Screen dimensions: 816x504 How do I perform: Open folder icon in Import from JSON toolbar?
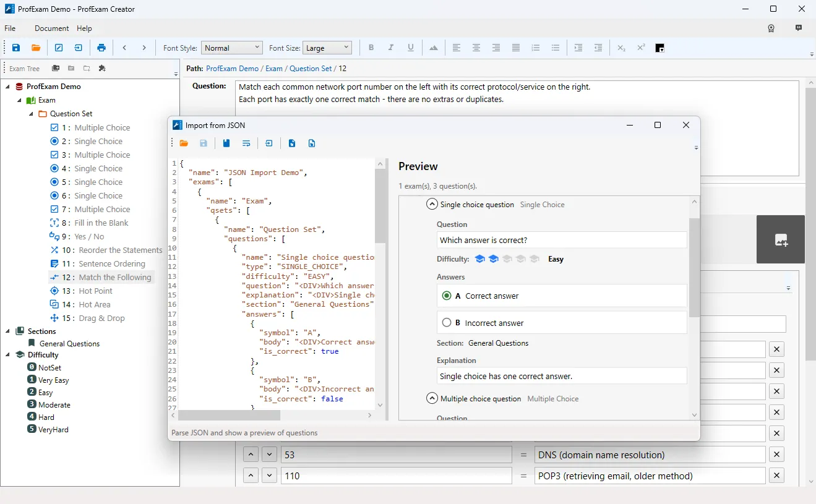tap(184, 143)
